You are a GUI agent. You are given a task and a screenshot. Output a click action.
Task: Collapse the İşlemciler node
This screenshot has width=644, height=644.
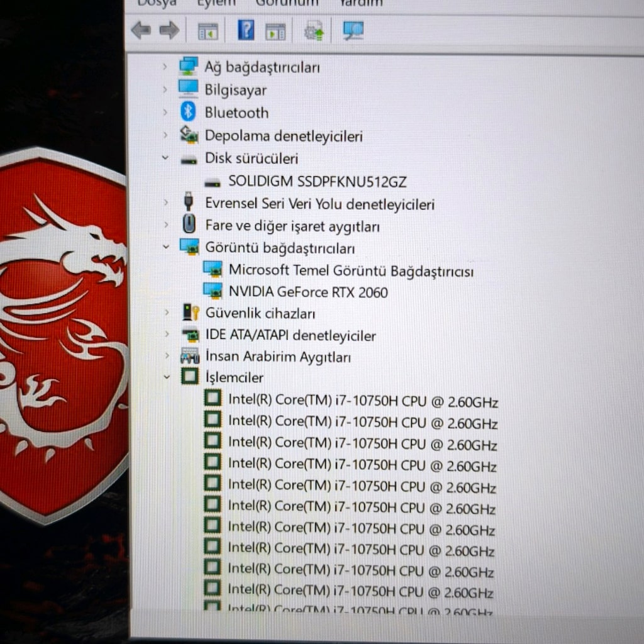(x=167, y=377)
